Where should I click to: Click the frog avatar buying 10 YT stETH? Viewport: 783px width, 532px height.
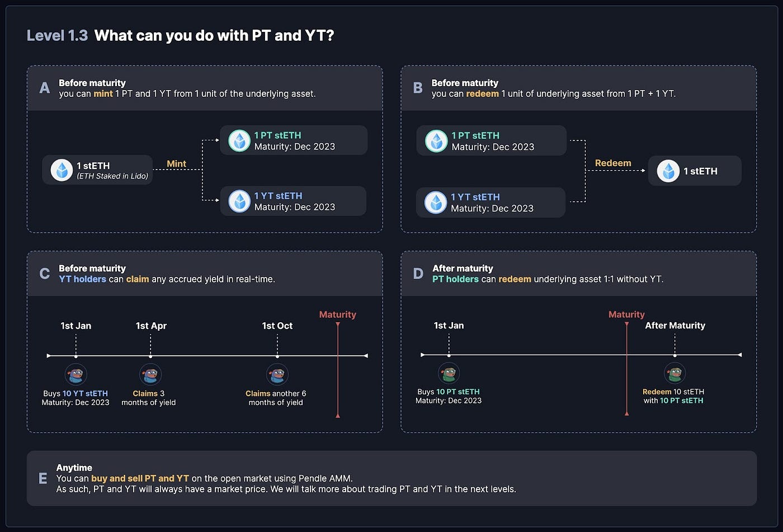tap(76, 374)
